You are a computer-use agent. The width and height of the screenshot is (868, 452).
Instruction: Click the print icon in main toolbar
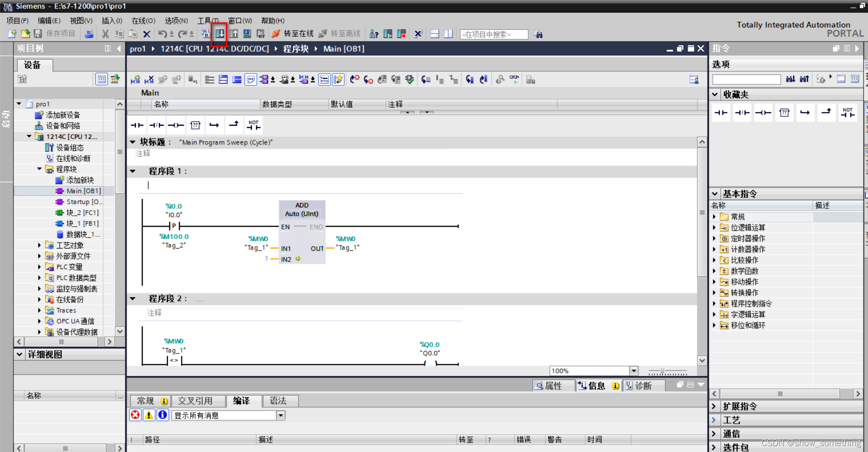click(x=89, y=34)
